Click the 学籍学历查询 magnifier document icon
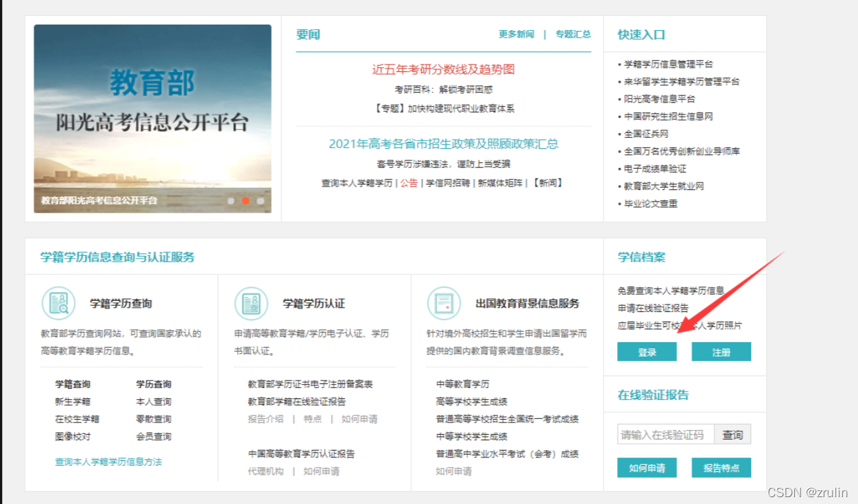The image size is (858, 504). pyautogui.click(x=58, y=303)
